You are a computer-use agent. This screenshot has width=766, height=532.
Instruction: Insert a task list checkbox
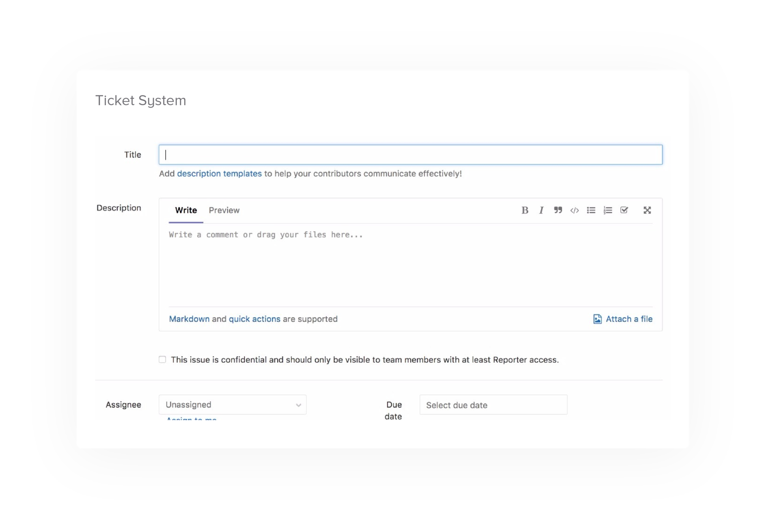[624, 210]
